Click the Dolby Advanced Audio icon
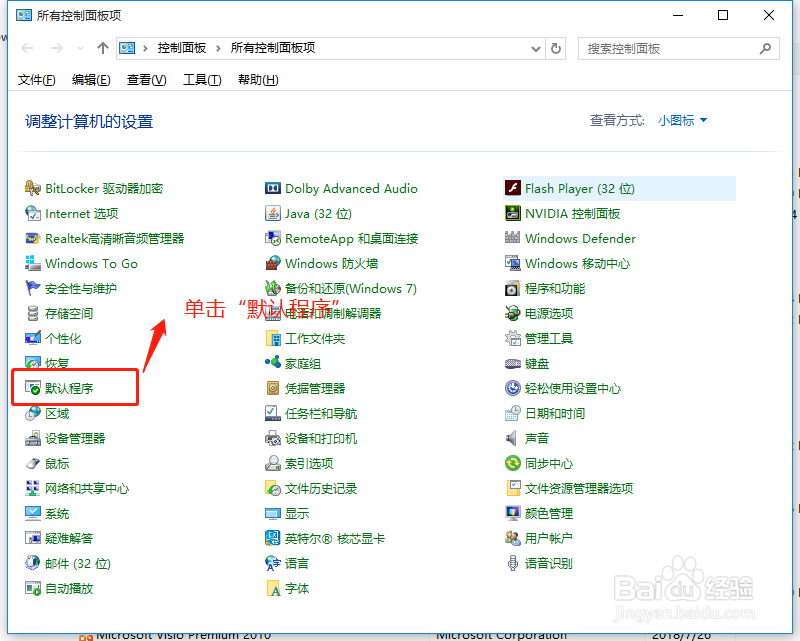 click(273, 188)
